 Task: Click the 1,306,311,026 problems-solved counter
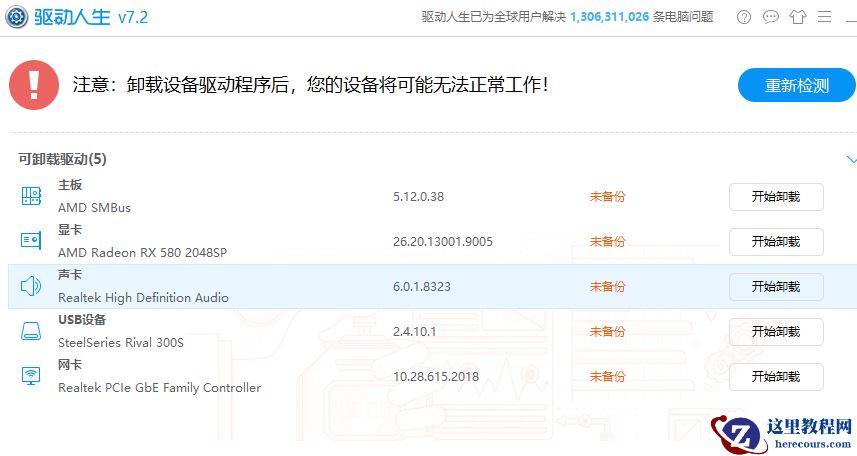(x=609, y=17)
